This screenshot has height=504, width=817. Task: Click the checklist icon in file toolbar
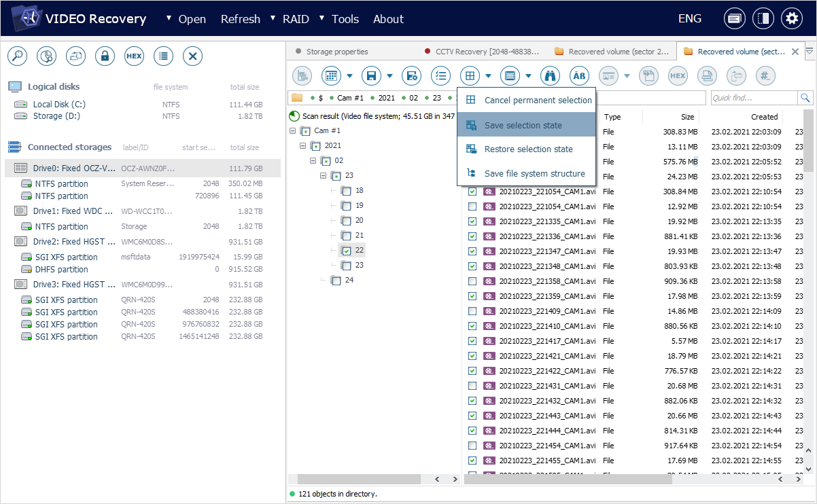(x=441, y=76)
